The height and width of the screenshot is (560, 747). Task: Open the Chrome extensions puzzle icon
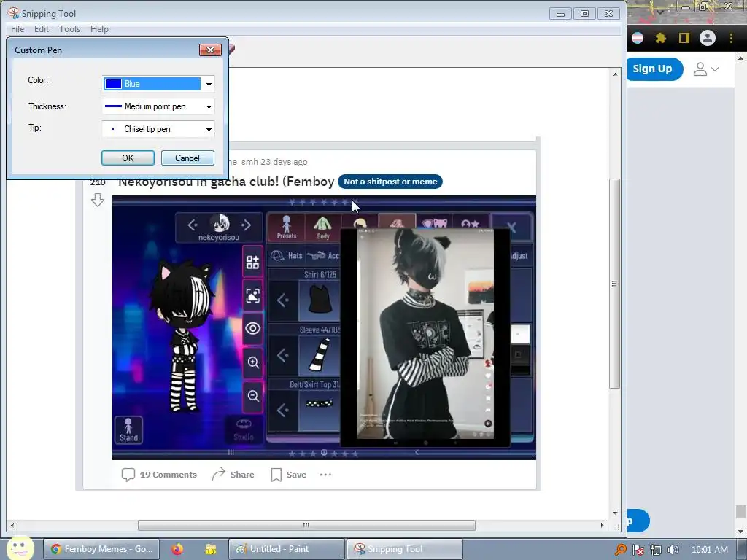(x=661, y=38)
